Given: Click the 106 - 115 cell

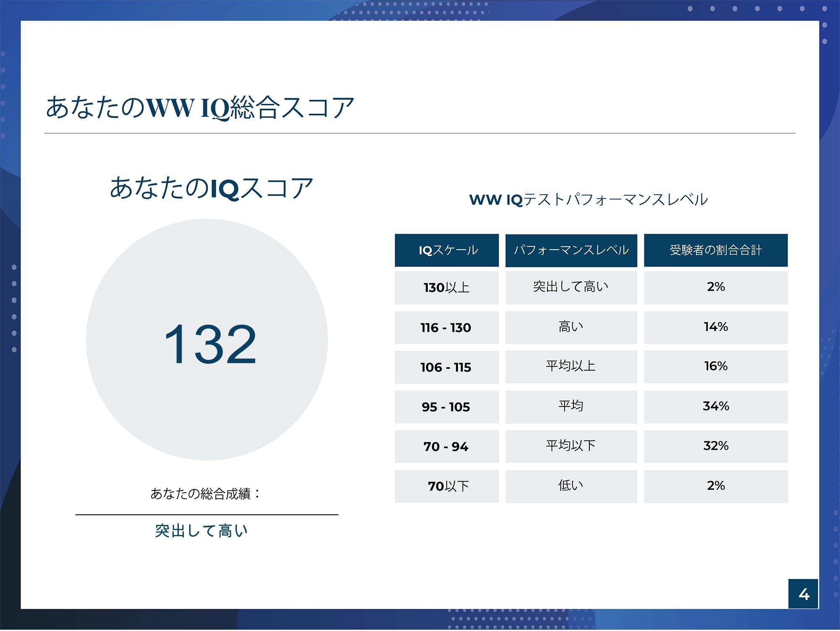Looking at the screenshot, I should (447, 367).
